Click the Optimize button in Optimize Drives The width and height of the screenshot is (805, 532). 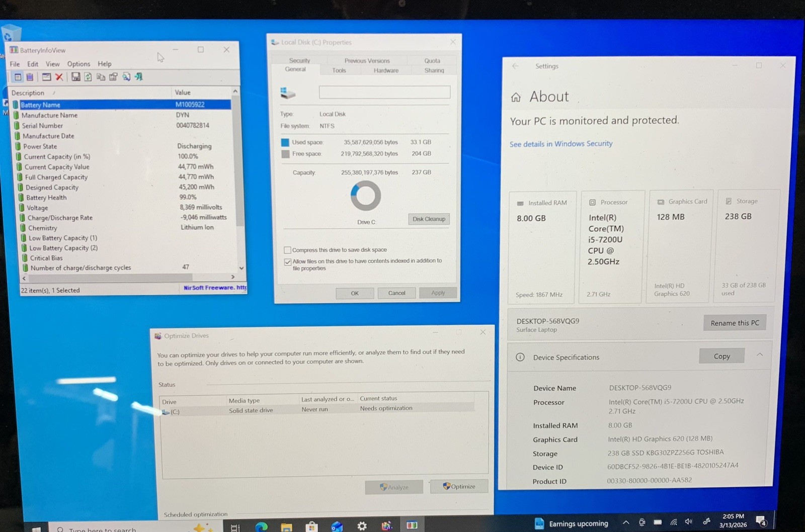point(459,486)
